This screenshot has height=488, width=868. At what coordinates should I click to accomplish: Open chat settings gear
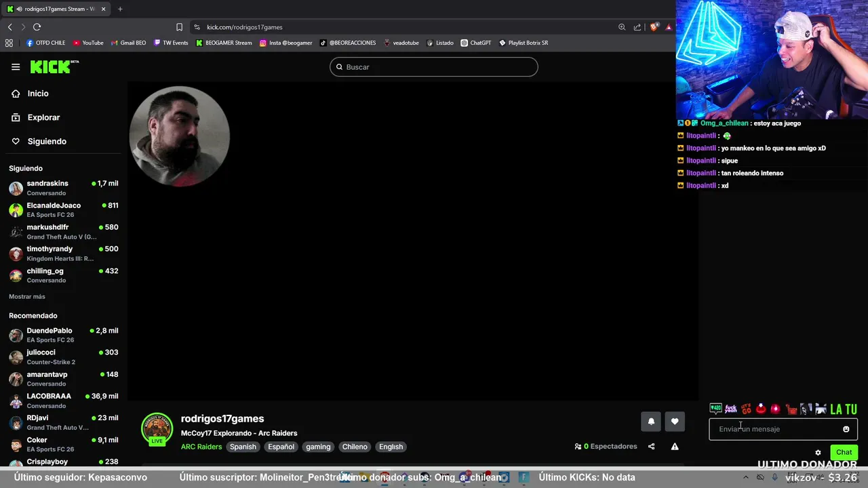pos(818,453)
